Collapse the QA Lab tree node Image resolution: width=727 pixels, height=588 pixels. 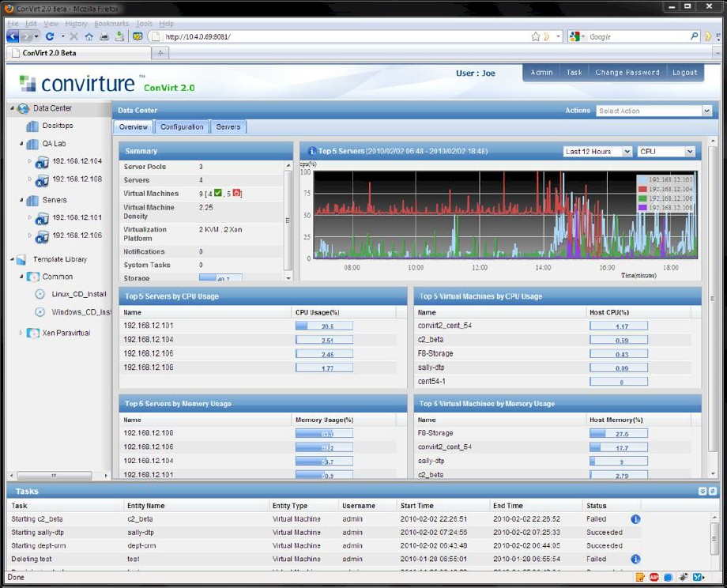(x=21, y=144)
